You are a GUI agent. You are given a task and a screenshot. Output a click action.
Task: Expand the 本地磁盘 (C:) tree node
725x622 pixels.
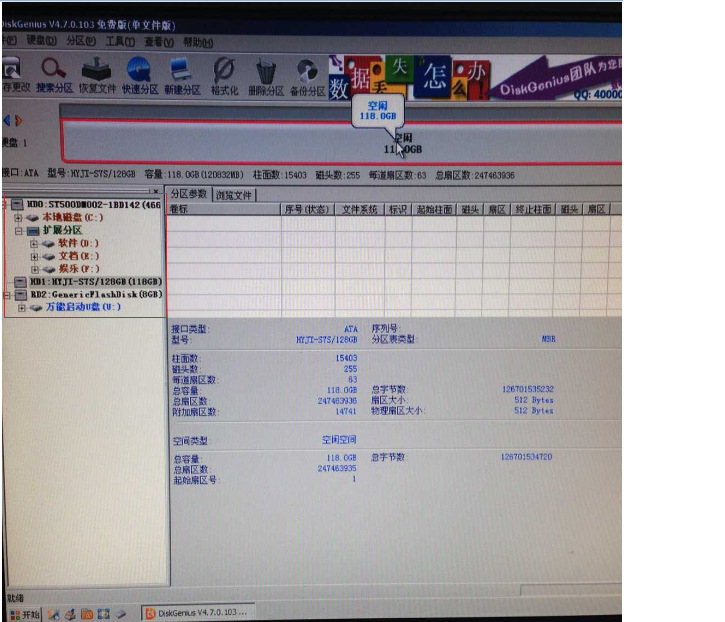coord(18,217)
